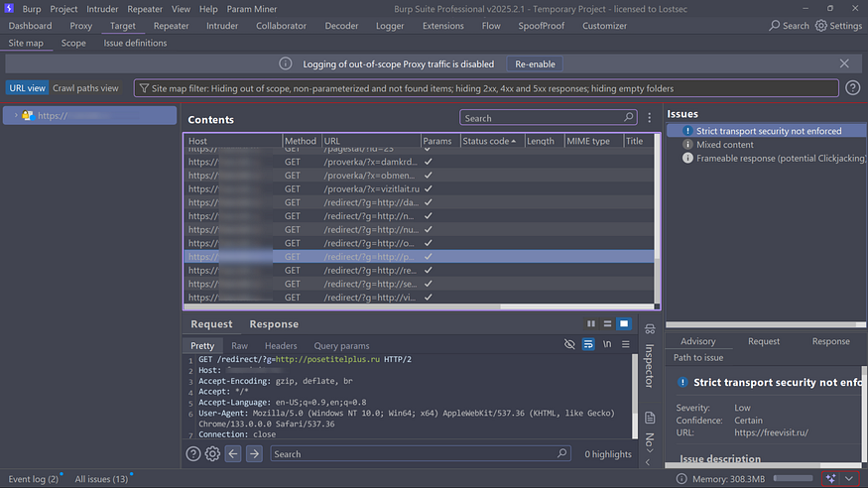
Task: Select Strict transport security issue icon
Action: pyautogui.click(x=687, y=131)
